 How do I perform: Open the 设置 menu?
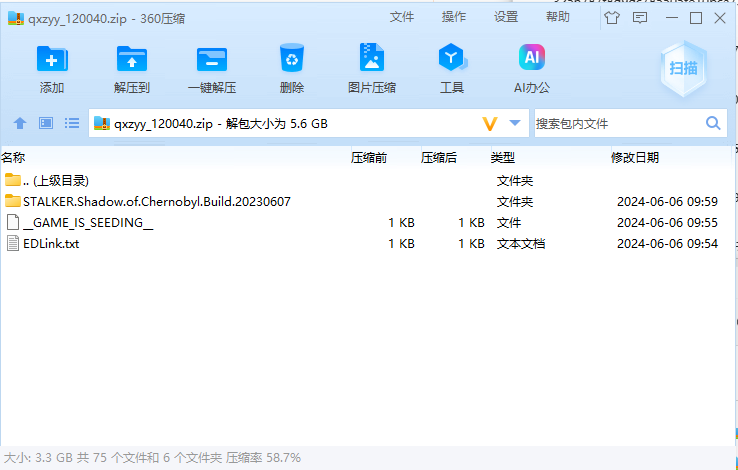point(506,17)
